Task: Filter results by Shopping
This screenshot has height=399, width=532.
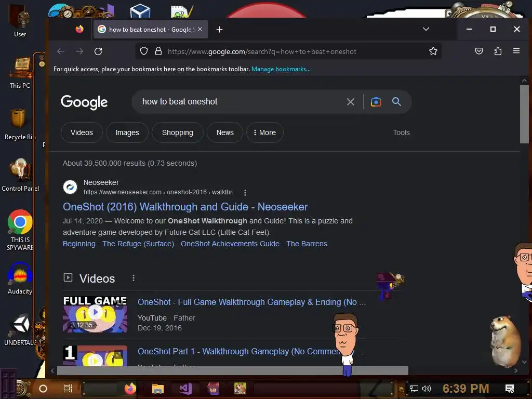Action: (x=178, y=132)
